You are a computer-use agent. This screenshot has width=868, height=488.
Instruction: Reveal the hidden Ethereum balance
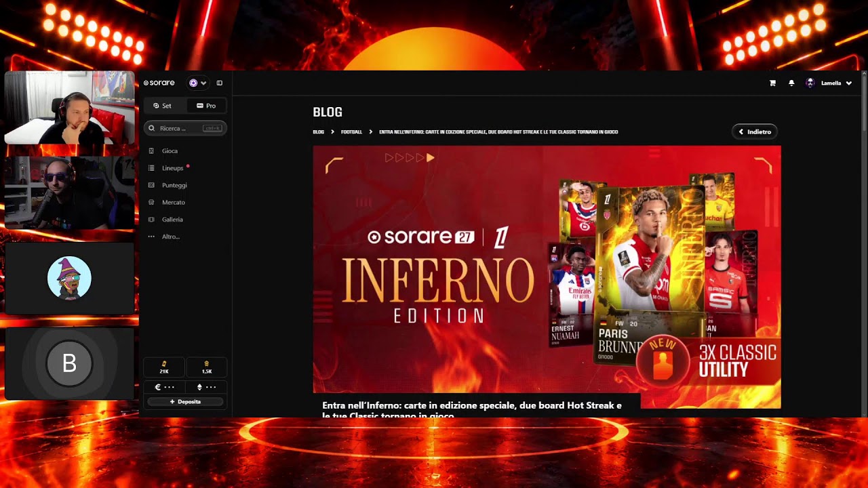(206, 387)
